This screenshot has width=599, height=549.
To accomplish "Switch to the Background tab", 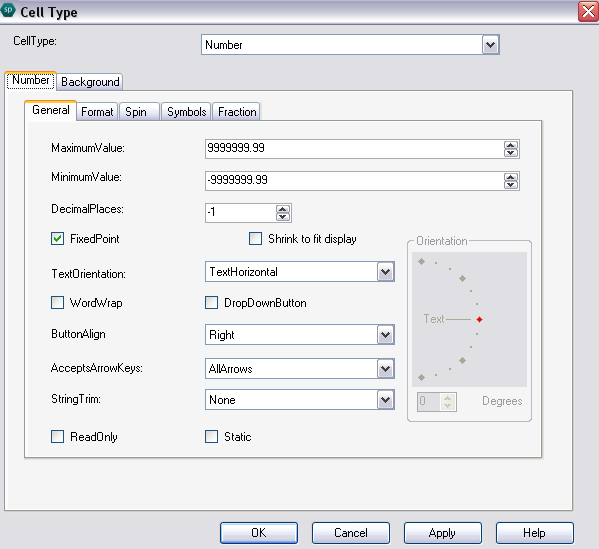I will click(90, 82).
